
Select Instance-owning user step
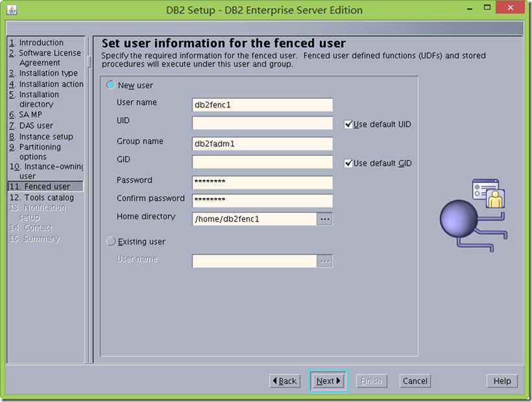pos(46,171)
